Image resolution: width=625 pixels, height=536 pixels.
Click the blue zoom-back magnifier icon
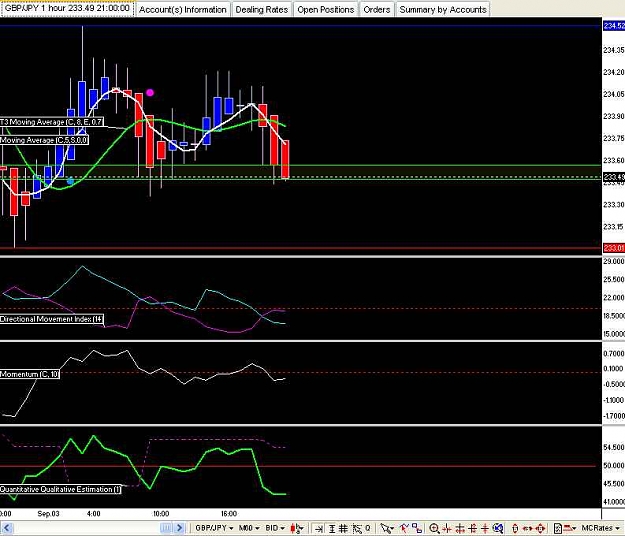(x=498, y=528)
